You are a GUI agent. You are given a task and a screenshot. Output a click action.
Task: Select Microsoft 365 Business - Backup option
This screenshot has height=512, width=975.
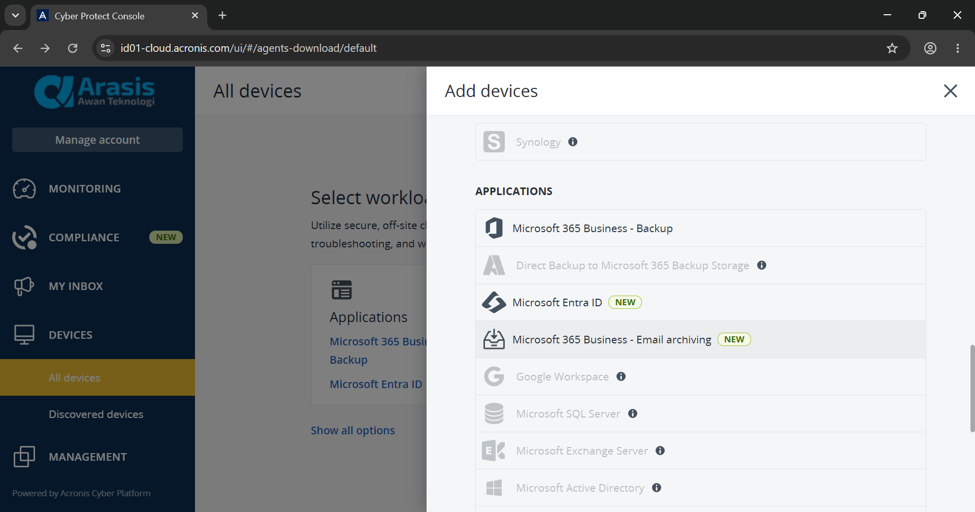tap(701, 228)
